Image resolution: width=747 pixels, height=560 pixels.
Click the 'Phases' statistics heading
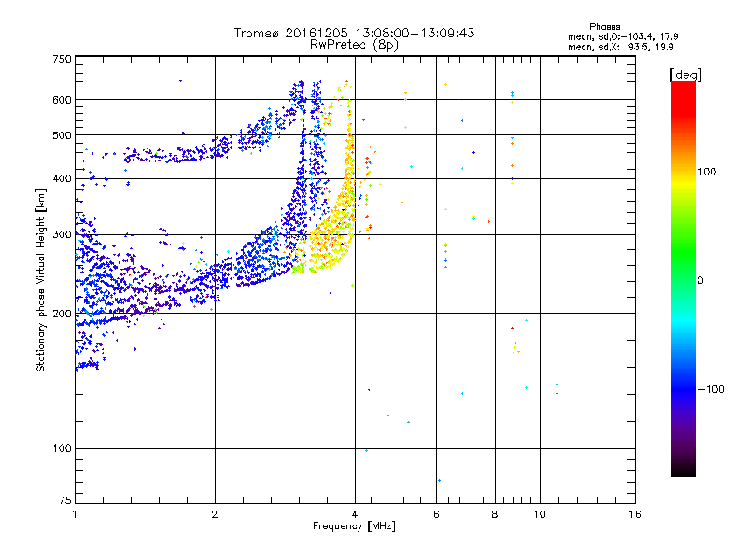click(604, 27)
